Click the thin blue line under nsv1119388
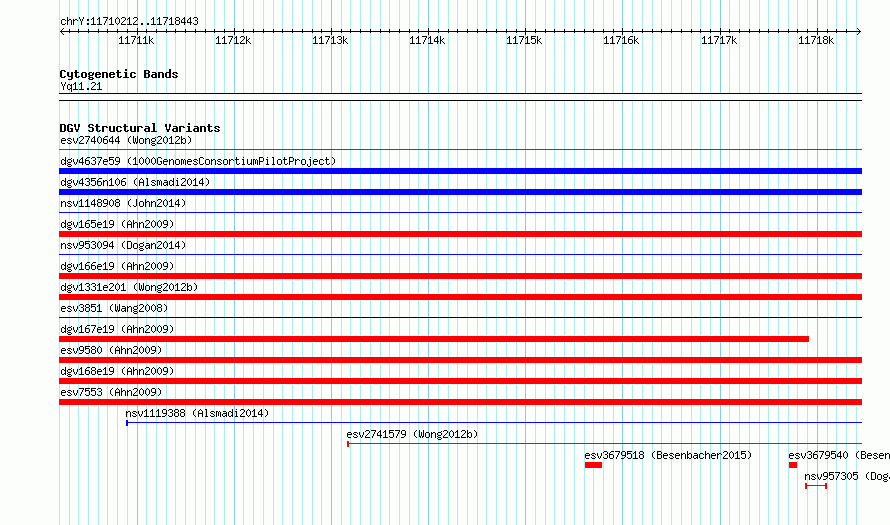The height and width of the screenshot is (525, 890). click(x=494, y=423)
